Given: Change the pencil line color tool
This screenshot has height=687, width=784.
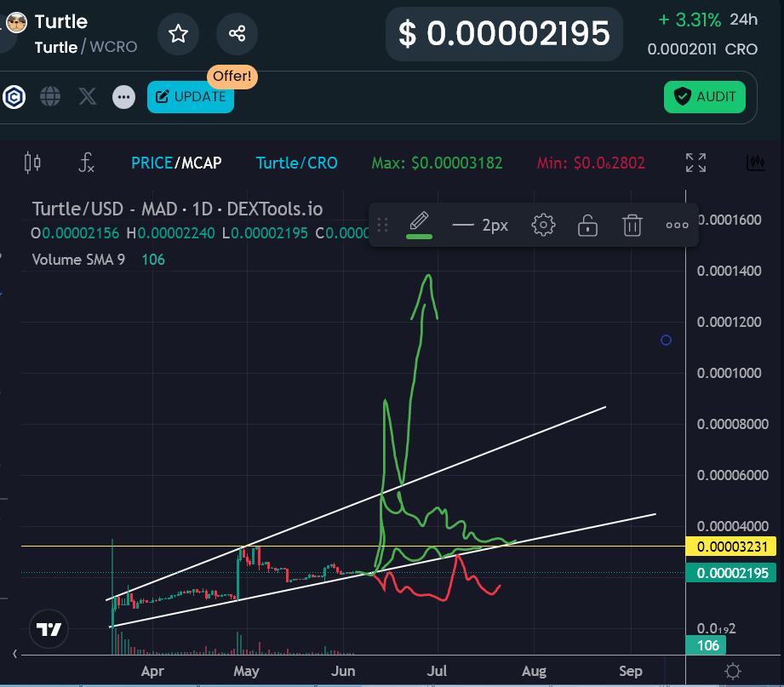Looking at the screenshot, I should click(x=419, y=226).
